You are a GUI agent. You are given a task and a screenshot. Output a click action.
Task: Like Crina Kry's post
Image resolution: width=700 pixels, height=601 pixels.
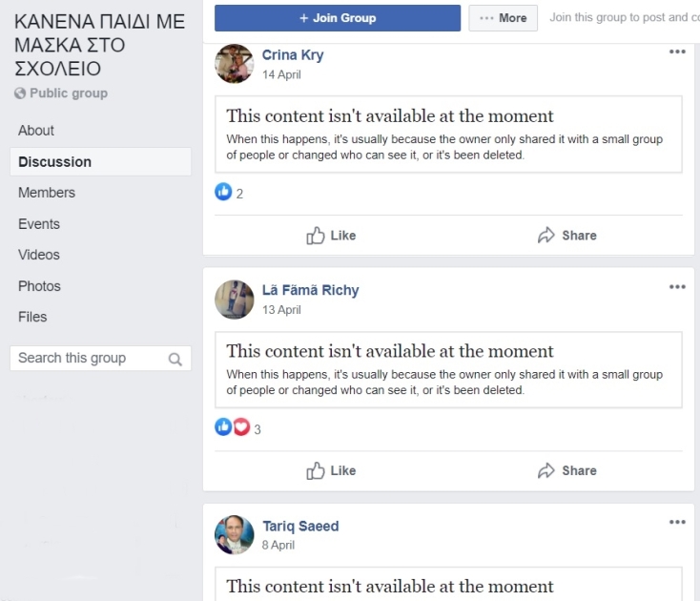click(x=331, y=236)
